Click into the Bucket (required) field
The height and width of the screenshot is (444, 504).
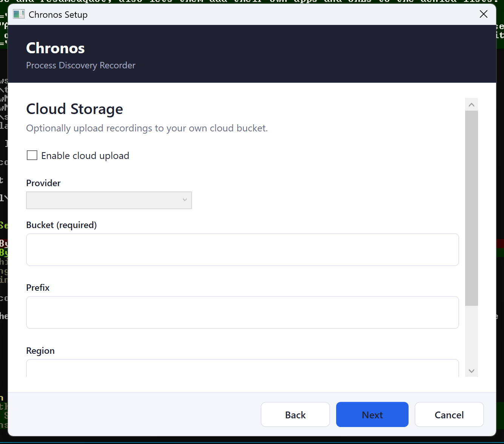tap(243, 250)
